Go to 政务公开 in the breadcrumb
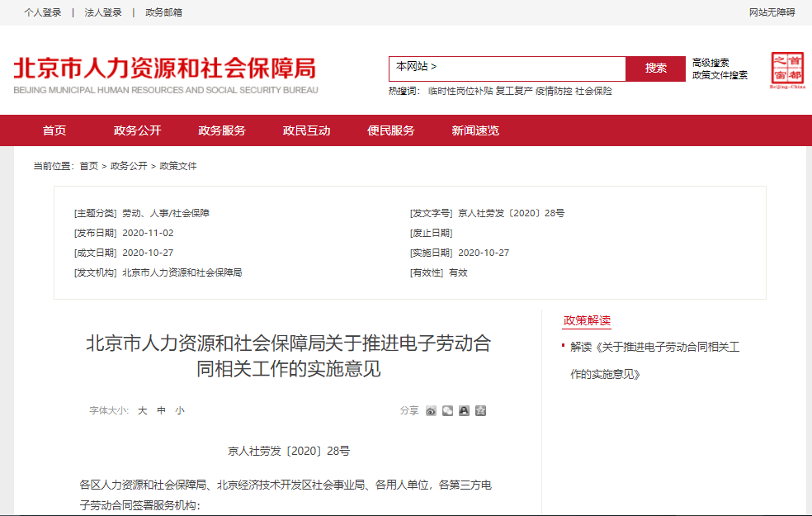This screenshot has height=516, width=812. tap(129, 166)
